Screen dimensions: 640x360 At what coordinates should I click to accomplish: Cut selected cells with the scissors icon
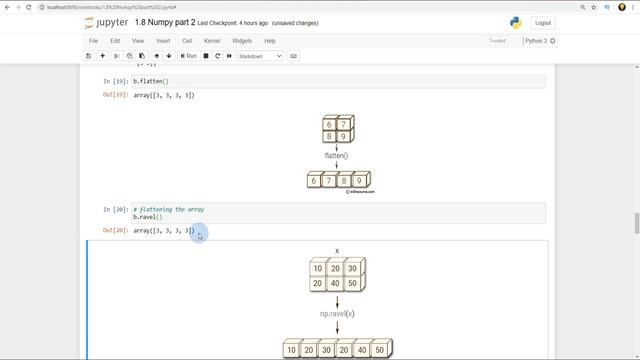(x=117, y=56)
